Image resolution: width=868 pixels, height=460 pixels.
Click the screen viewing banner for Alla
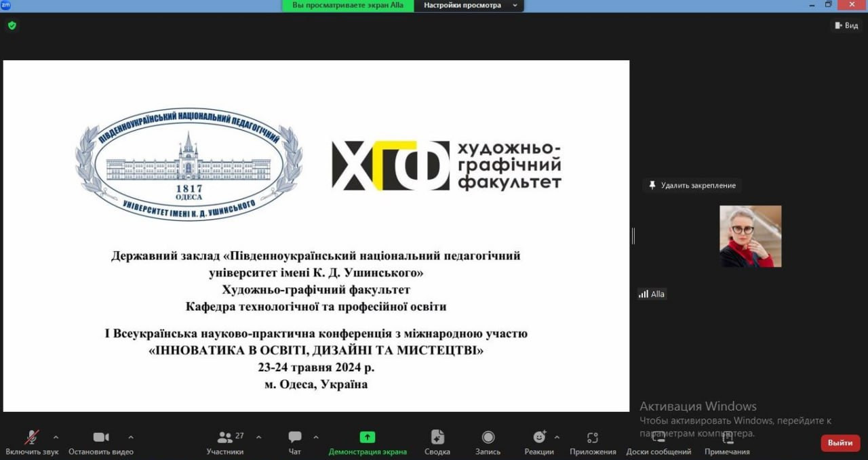pyautogui.click(x=348, y=5)
